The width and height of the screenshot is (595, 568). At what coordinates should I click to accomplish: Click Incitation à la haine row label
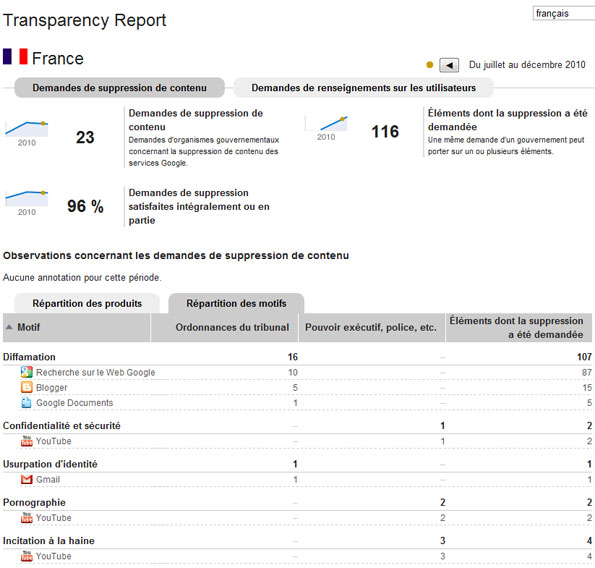point(49,541)
